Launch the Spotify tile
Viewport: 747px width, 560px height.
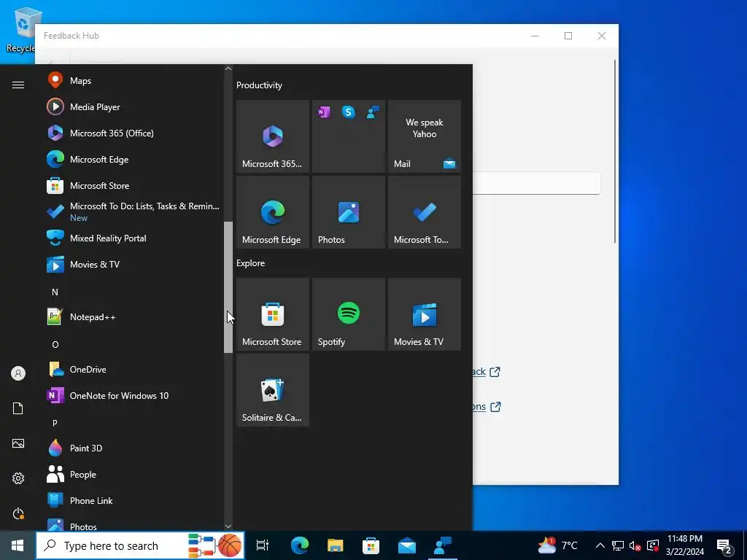click(x=348, y=314)
